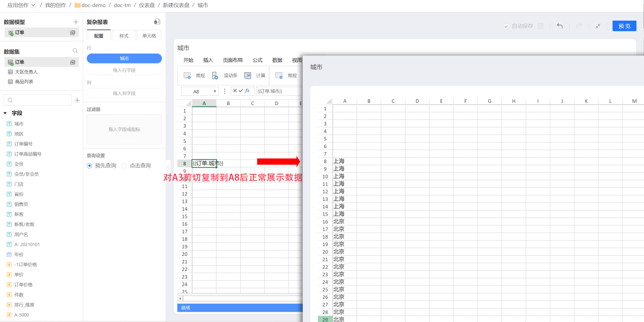Open the 页面布局 ribbon menu
Image resolution: width=644 pixels, height=322 pixels.
pyautogui.click(x=233, y=60)
